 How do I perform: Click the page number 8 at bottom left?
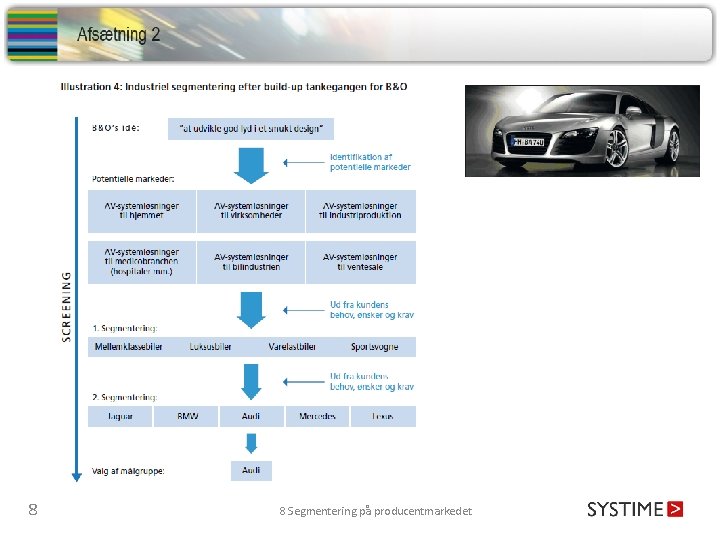click(x=33, y=510)
